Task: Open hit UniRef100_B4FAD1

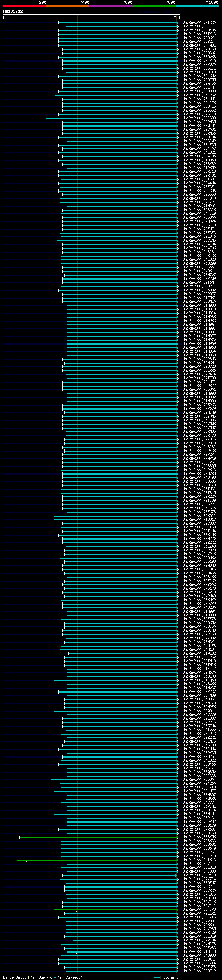Action: click(199, 45)
